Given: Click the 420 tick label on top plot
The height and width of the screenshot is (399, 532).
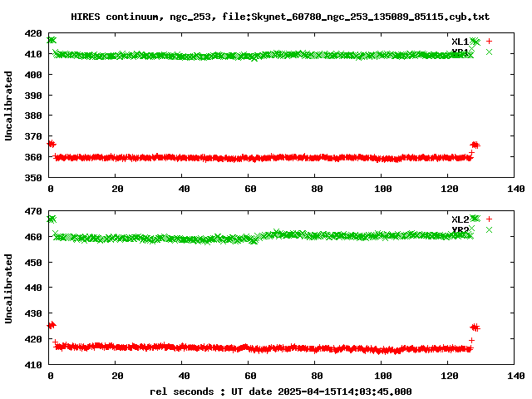Looking at the screenshot, I should coord(33,33).
